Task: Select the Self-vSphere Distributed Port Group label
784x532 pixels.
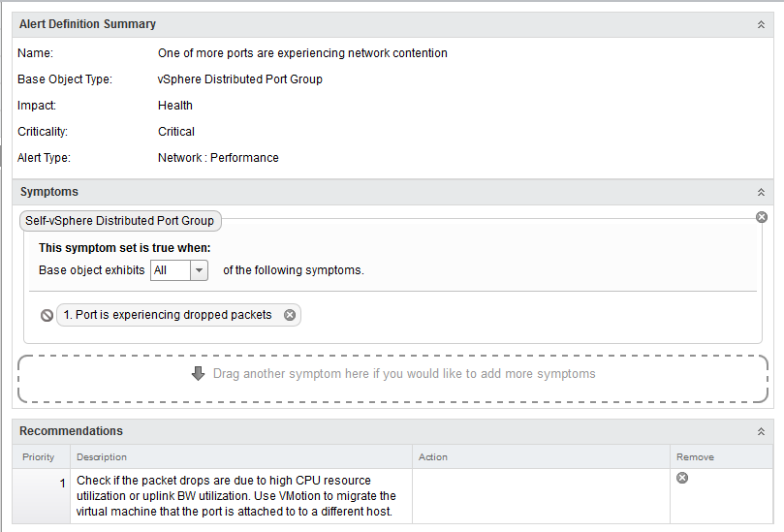Action: click(x=121, y=221)
